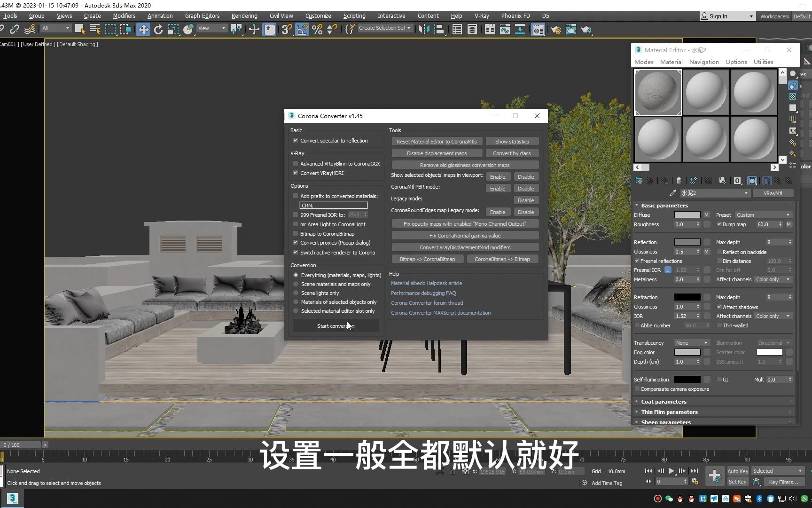Enable Add prefix to converted materials

pyautogui.click(x=296, y=196)
